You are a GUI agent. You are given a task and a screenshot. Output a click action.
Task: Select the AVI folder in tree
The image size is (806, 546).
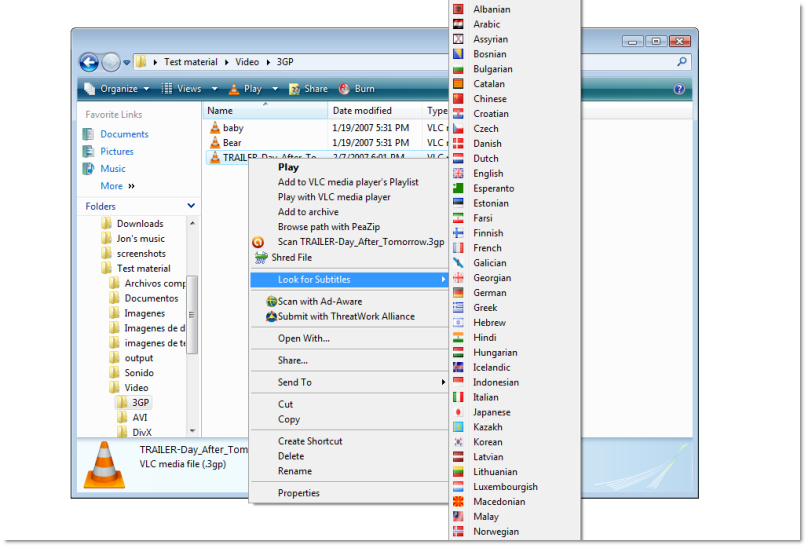point(140,417)
